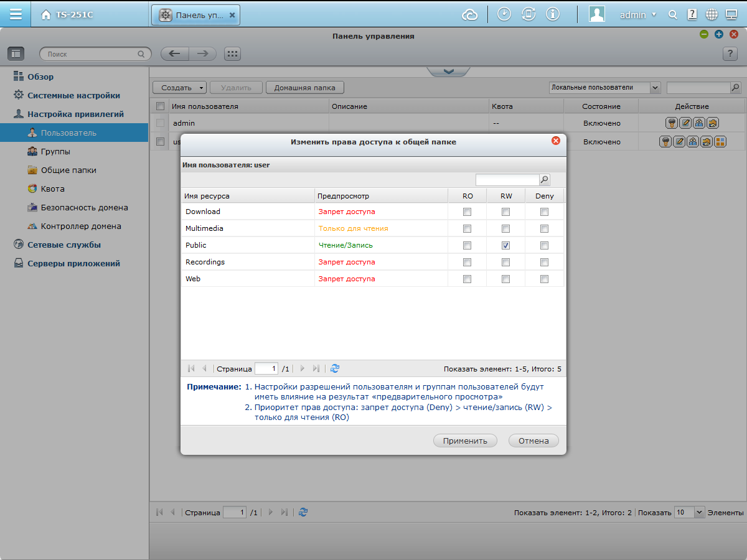
Task: Toggle the control panel sidebar view icon
Action: [x=16, y=54]
